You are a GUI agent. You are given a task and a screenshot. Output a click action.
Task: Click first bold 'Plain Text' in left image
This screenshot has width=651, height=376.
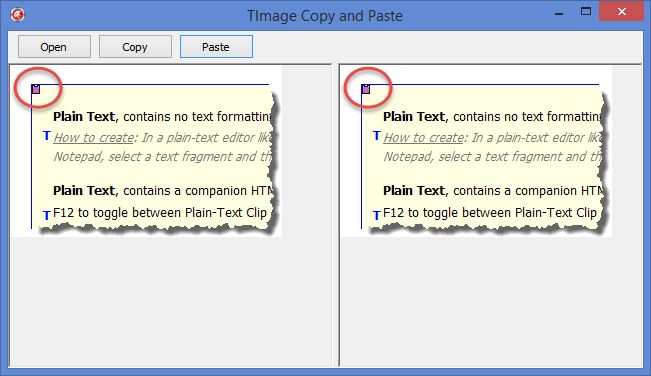(84, 117)
